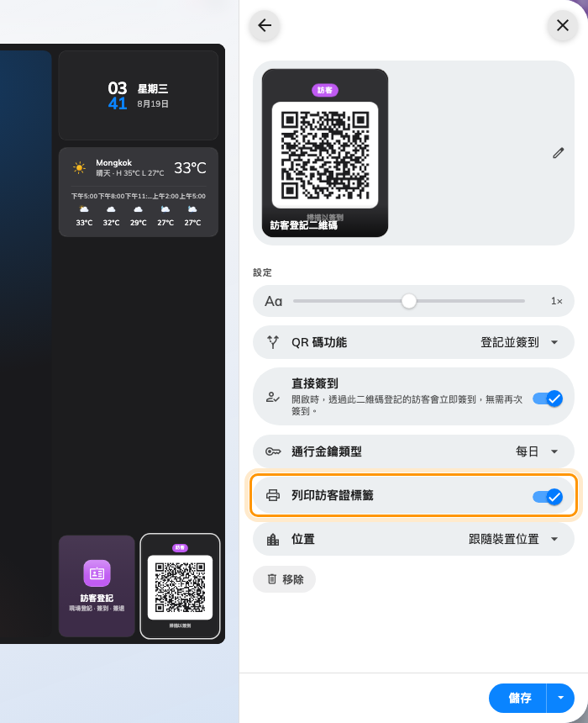Viewport: 588px width, 723px height.
Task: Click the 移除 remove button
Action: pyautogui.click(x=284, y=579)
